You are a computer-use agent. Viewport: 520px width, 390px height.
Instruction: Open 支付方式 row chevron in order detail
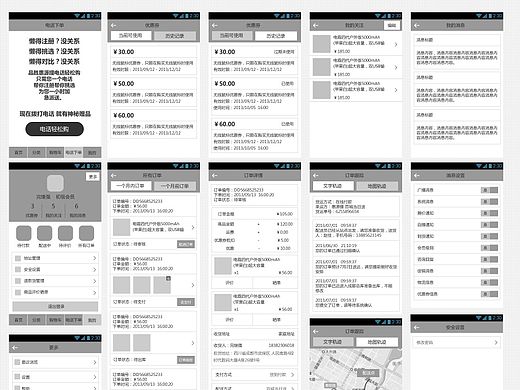tap(292, 375)
